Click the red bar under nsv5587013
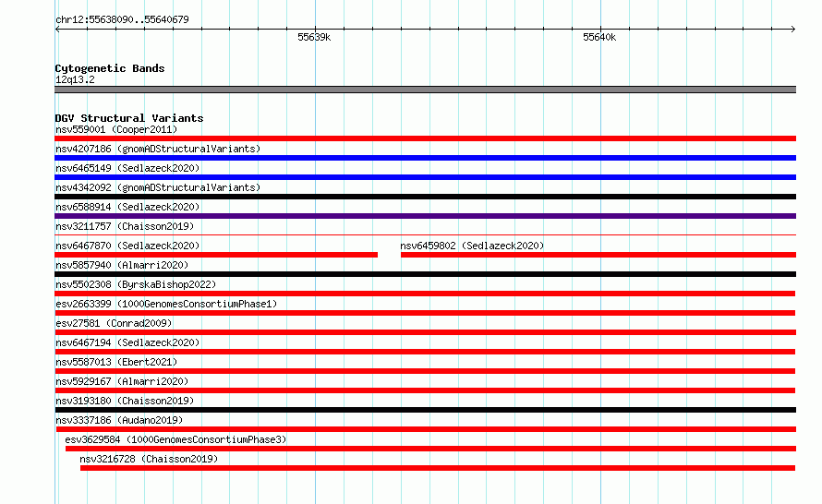 425,371
